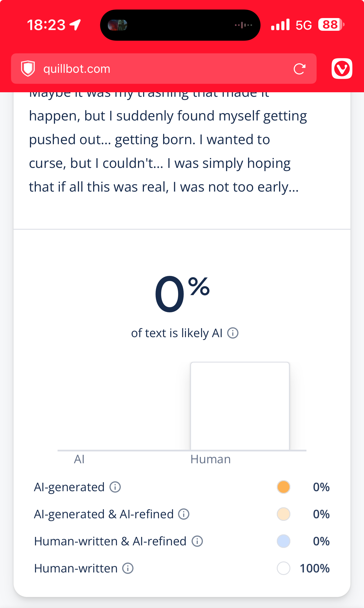Screen dimensions: 364x608
Task: Tap the Dynamic Island media thumbnail
Action: tap(118, 25)
